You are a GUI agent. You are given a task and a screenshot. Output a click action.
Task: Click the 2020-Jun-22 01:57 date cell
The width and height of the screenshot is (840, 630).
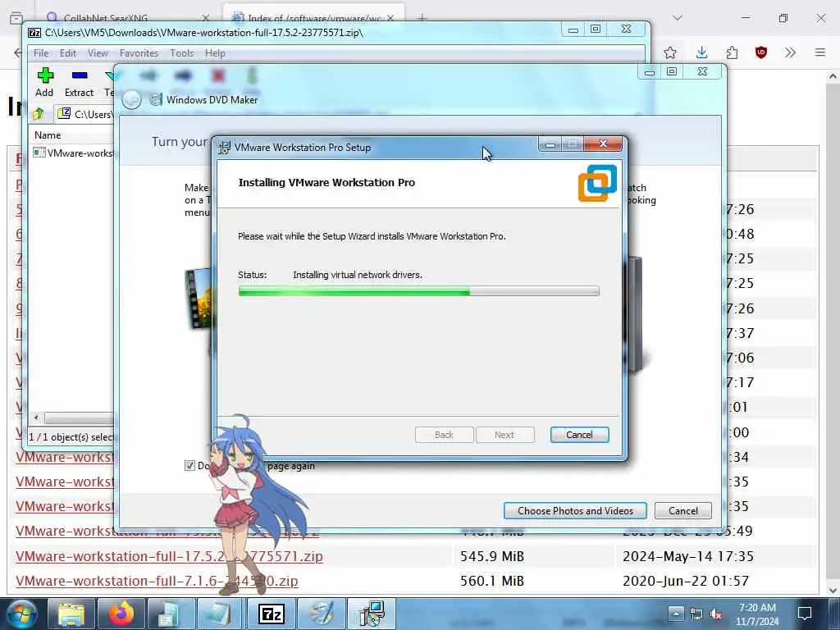tap(686, 581)
